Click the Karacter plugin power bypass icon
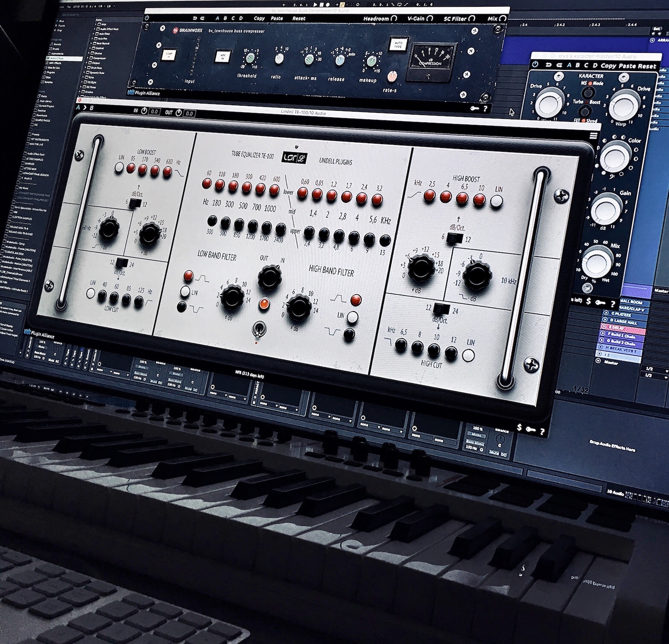Screen dimensions: 669x644 click(x=536, y=65)
